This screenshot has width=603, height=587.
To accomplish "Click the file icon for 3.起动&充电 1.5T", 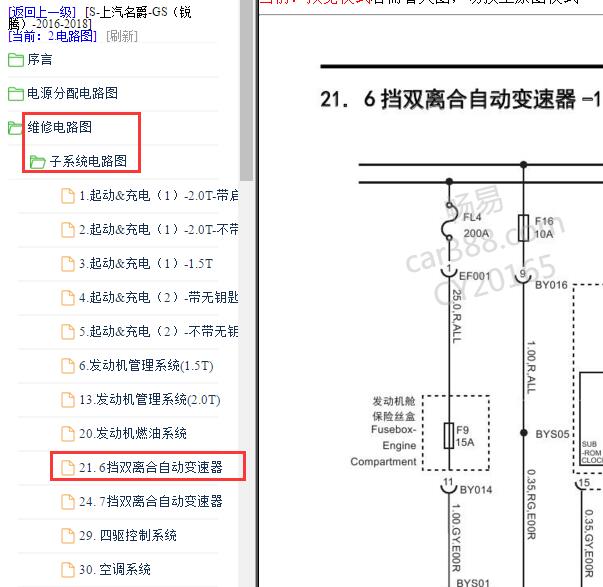I will click(68, 264).
